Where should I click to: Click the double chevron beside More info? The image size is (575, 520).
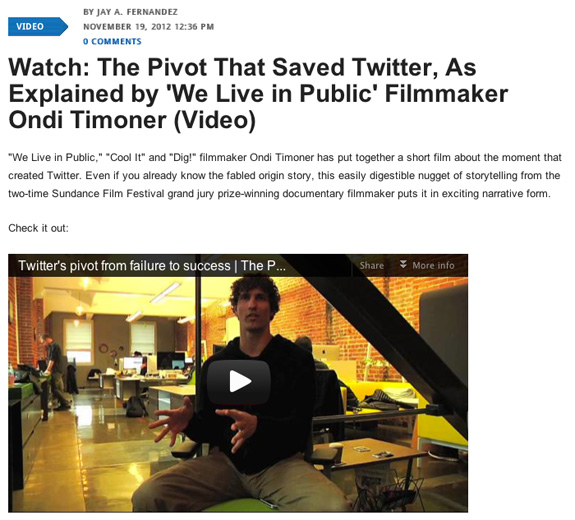403,264
